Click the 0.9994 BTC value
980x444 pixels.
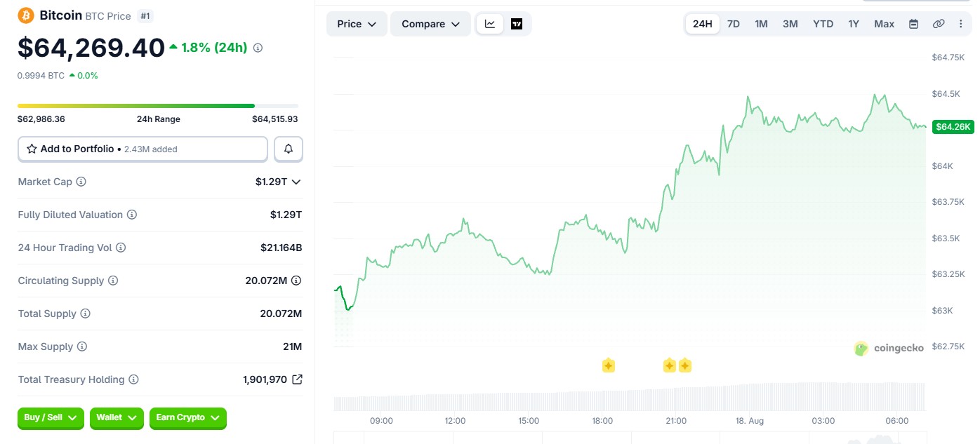coord(41,76)
